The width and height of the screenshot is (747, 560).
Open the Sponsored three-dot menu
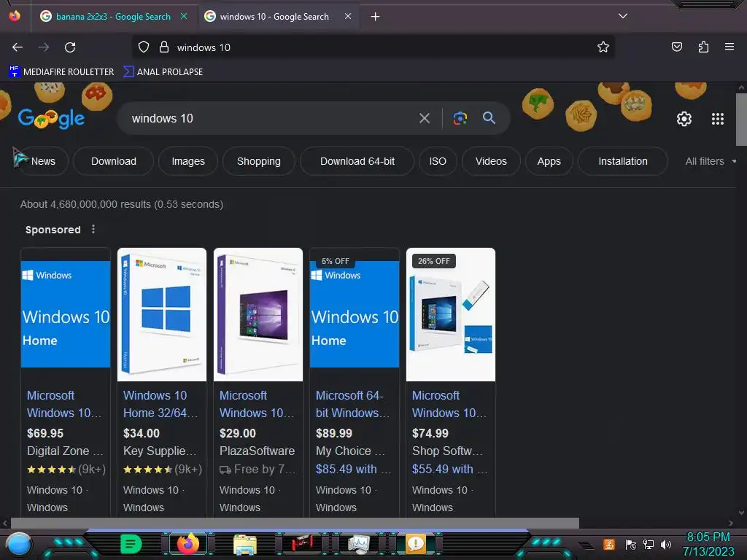point(93,229)
